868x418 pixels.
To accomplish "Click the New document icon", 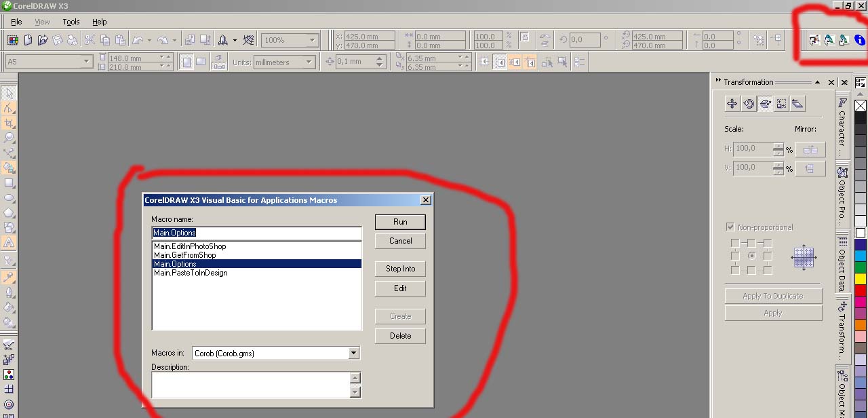I will pos(28,40).
